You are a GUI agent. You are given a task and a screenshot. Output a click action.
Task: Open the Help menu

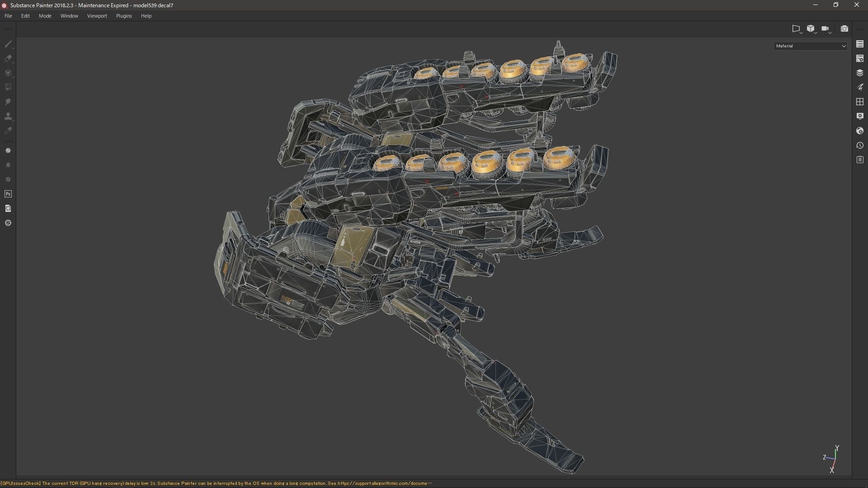click(146, 16)
